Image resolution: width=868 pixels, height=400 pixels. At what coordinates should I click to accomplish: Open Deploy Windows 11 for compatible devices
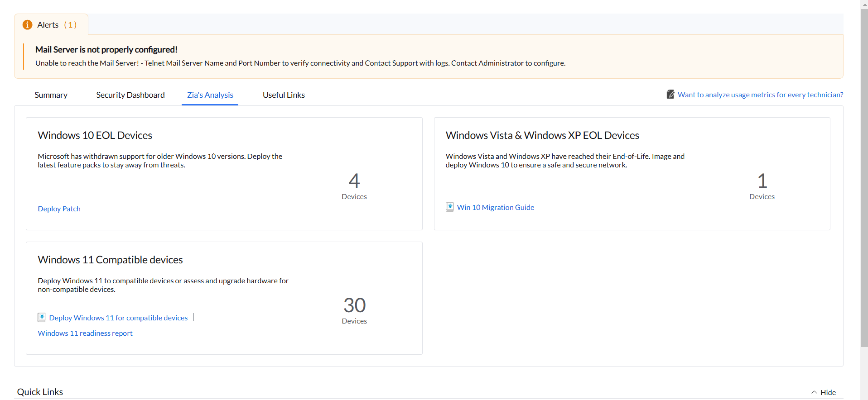118,318
